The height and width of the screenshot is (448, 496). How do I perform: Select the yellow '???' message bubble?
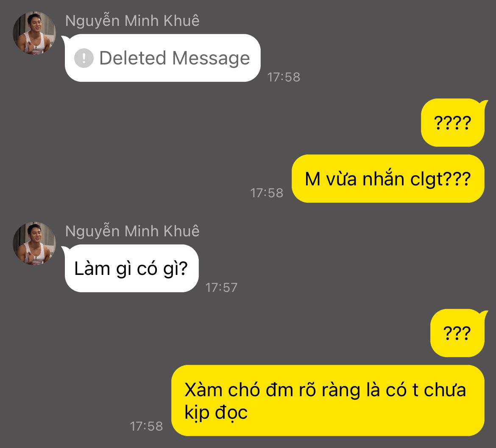point(457,333)
